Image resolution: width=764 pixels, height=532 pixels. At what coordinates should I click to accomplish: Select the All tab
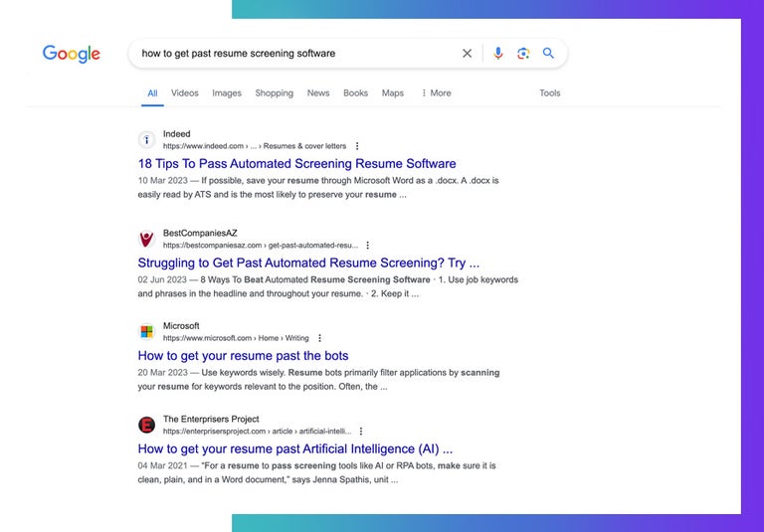(152, 93)
